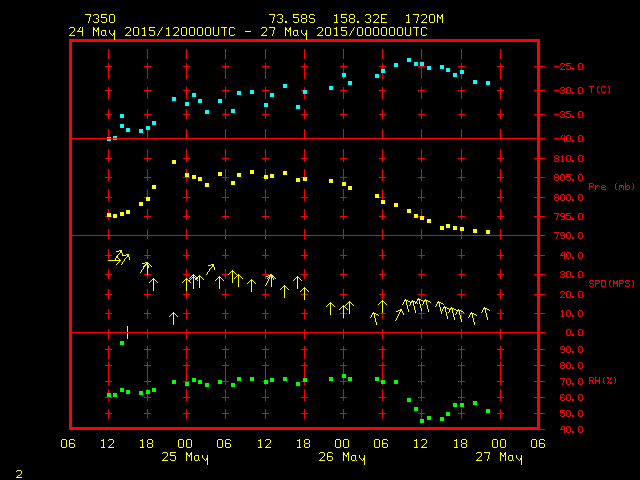Select the RH(%) humidity axis label
The width and height of the screenshot is (640, 480).
click(601, 381)
